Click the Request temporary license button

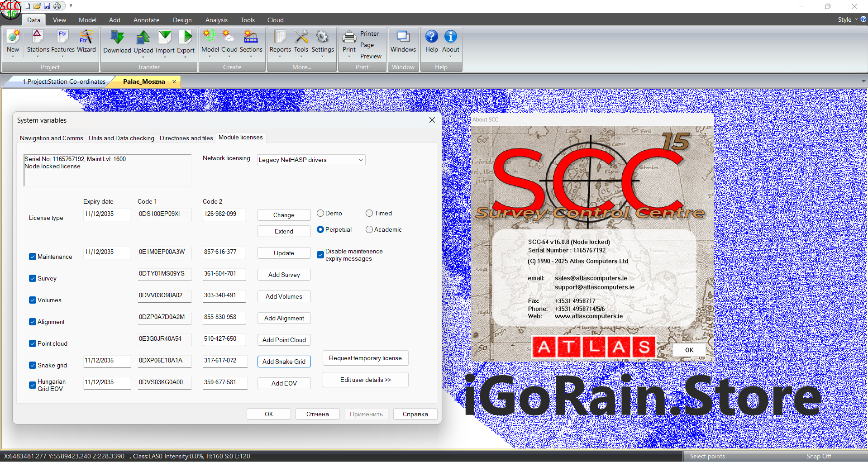pos(365,358)
